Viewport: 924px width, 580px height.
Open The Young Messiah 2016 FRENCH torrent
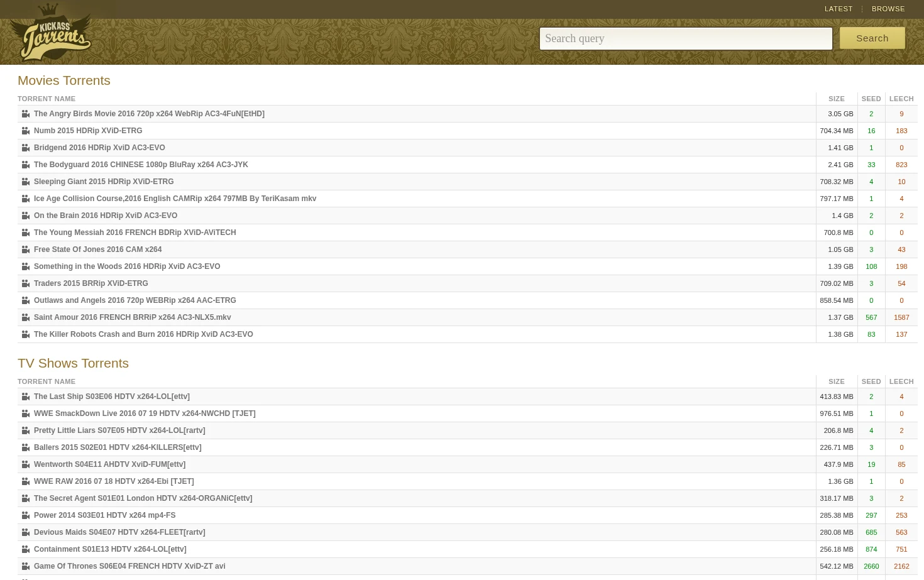[x=135, y=233]
